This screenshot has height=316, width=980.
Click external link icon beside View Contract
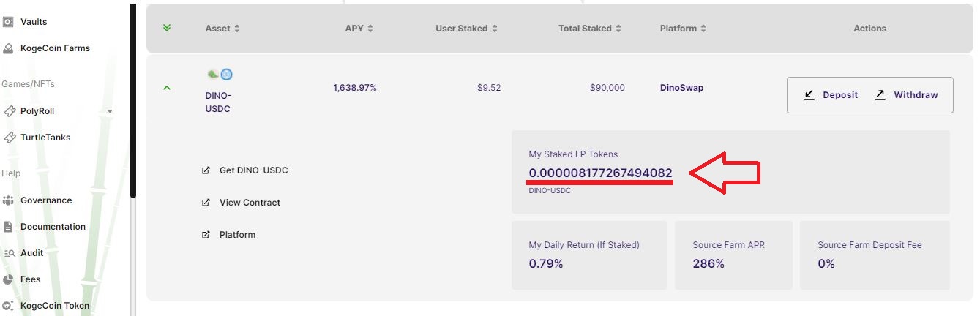(206, 203)
